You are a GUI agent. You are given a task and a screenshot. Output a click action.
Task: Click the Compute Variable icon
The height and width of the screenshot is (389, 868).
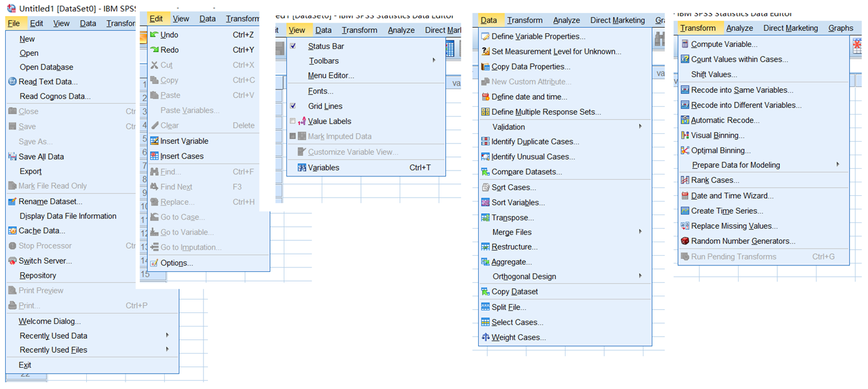pyautogui.click(x=685, y=44)
